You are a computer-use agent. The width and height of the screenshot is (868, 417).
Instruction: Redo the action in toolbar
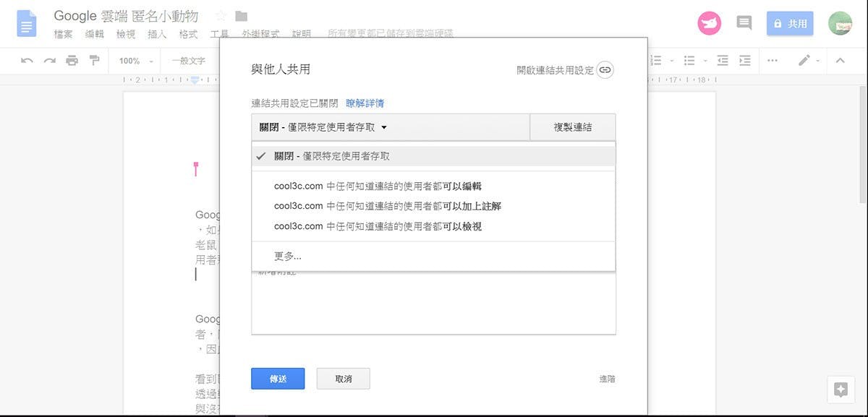pos(49,61)
